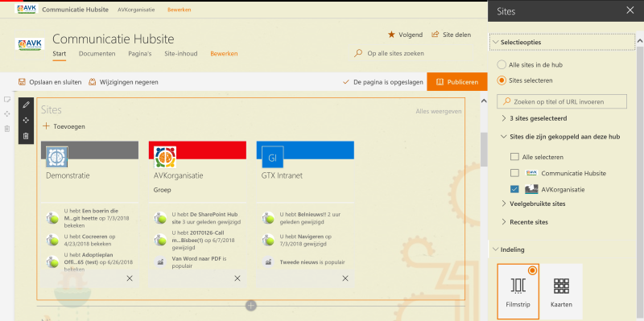Click Wijzigingen negeren

tap(123, 82)
